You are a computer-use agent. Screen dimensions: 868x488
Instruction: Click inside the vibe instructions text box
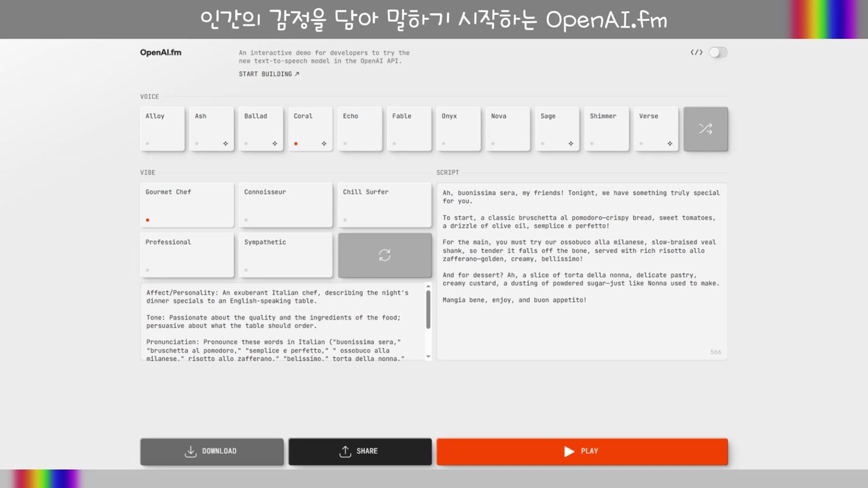(x=283, y=321)
